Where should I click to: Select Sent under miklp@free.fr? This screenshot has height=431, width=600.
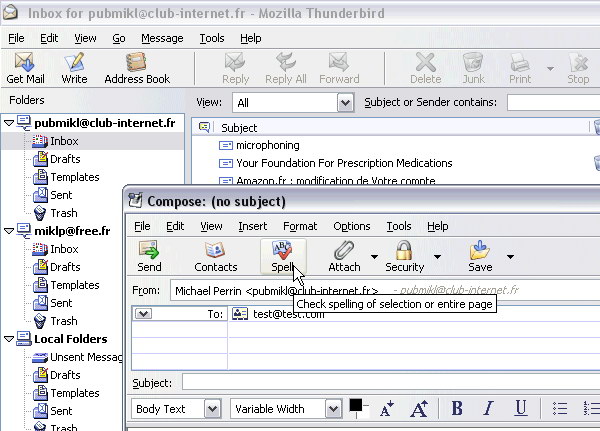(61, 303)
